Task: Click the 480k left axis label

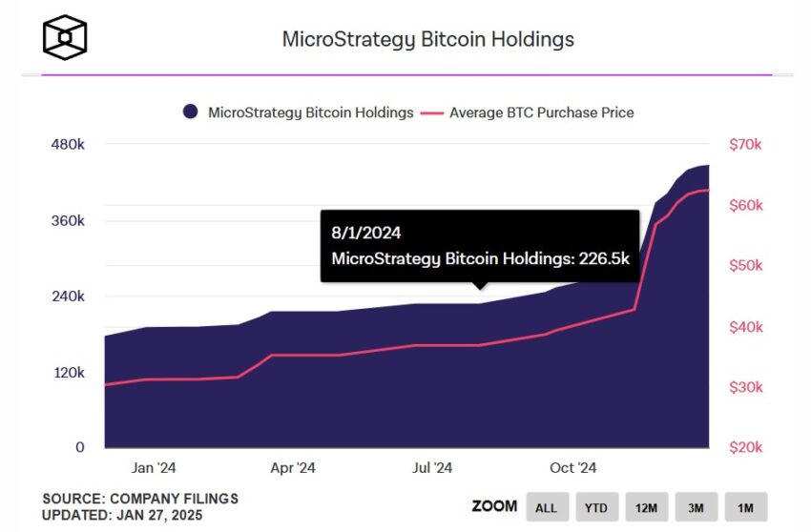Action: click(68, 144)
